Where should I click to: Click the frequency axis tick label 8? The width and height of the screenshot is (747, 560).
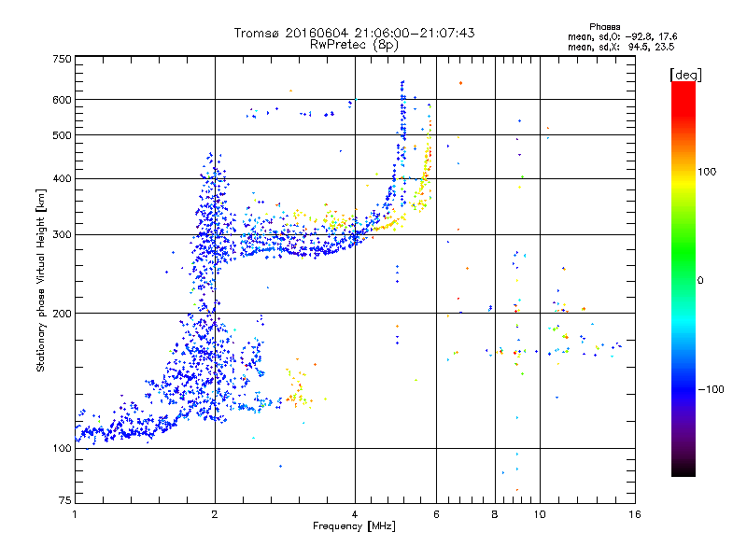(495, 514)
